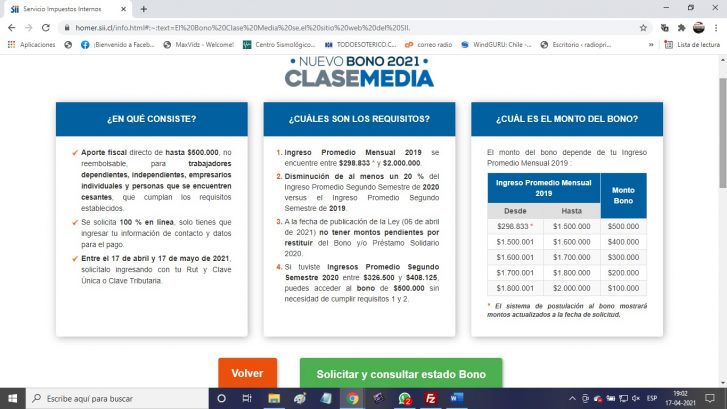Click the Windows Start button

12,398
